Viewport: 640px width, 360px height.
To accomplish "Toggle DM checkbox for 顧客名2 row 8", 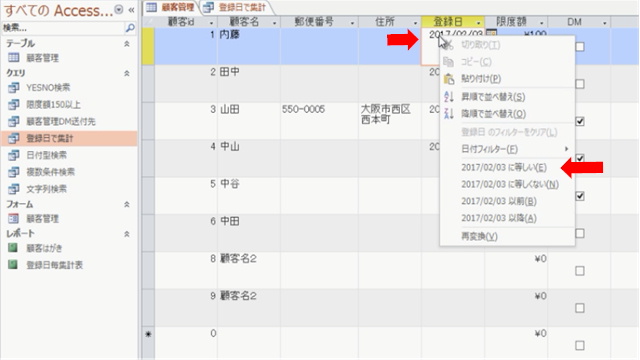I will (x=580, y=271).
